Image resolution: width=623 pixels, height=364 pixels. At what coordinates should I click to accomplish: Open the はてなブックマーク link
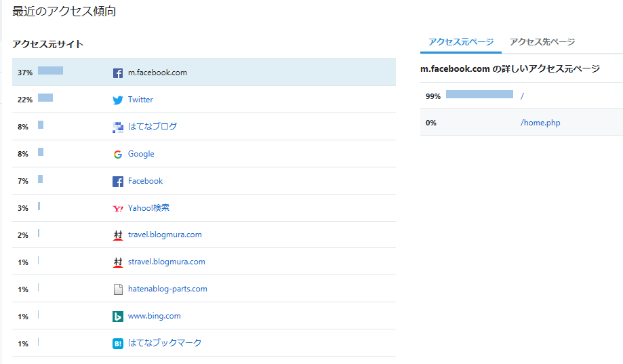(165, 342)
